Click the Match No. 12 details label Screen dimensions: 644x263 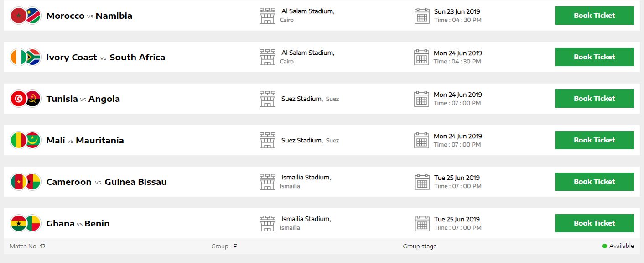(27, 247)
